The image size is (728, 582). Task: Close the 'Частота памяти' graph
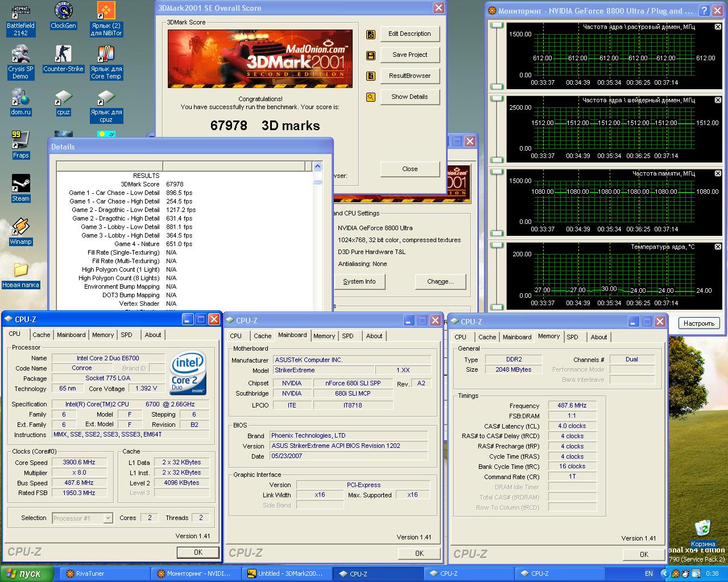(x=718, y=173)
